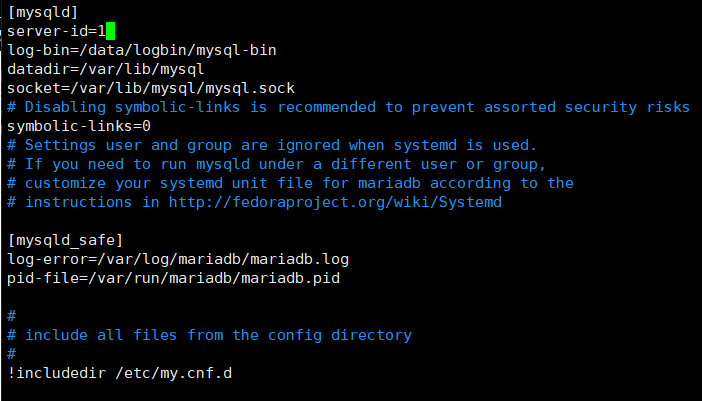The image size is (702, 401).
Task: Select the datadir=/var/lib/mysql line
Action: point(105,69)
